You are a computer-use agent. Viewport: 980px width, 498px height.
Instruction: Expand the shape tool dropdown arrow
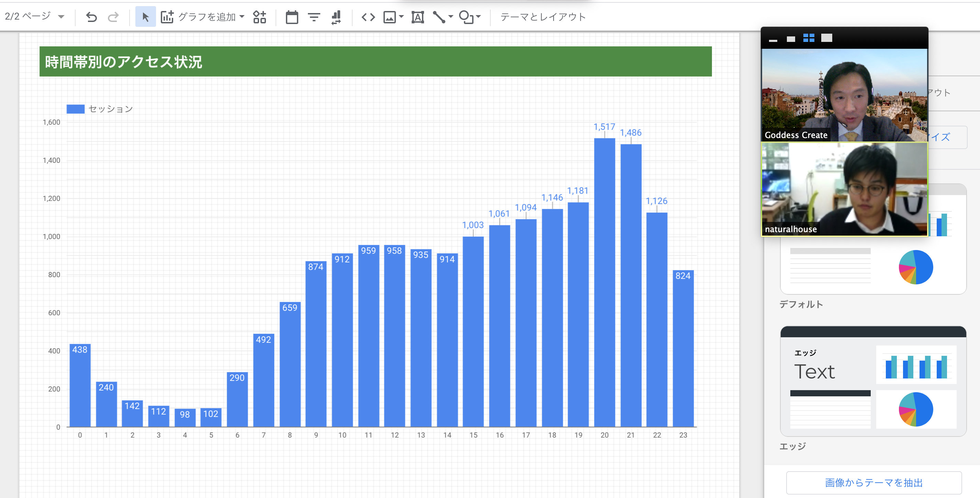pos(479,16)
